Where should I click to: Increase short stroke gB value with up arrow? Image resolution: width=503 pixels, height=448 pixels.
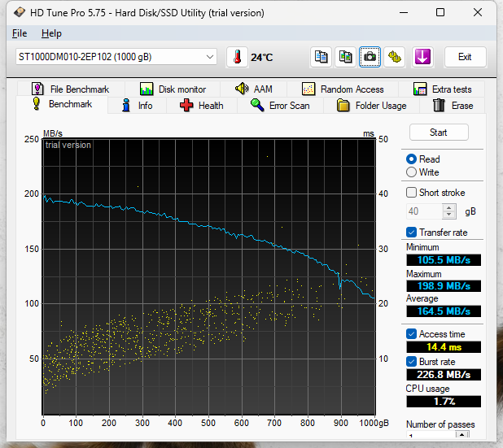point(449,207)
